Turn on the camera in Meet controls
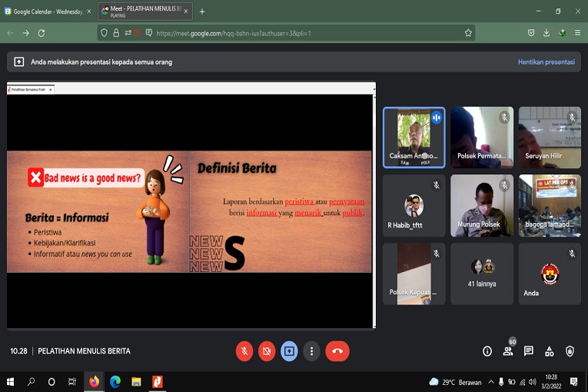588x392 pixels. coord(267,351)
